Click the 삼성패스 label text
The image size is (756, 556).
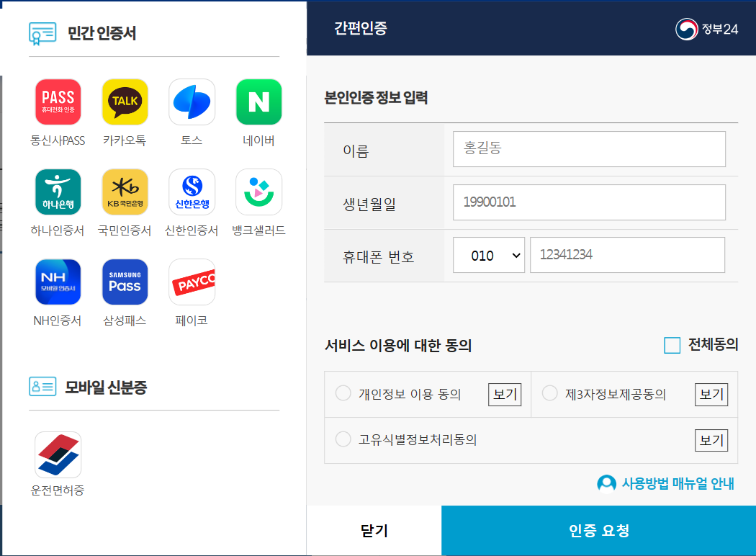125,320
